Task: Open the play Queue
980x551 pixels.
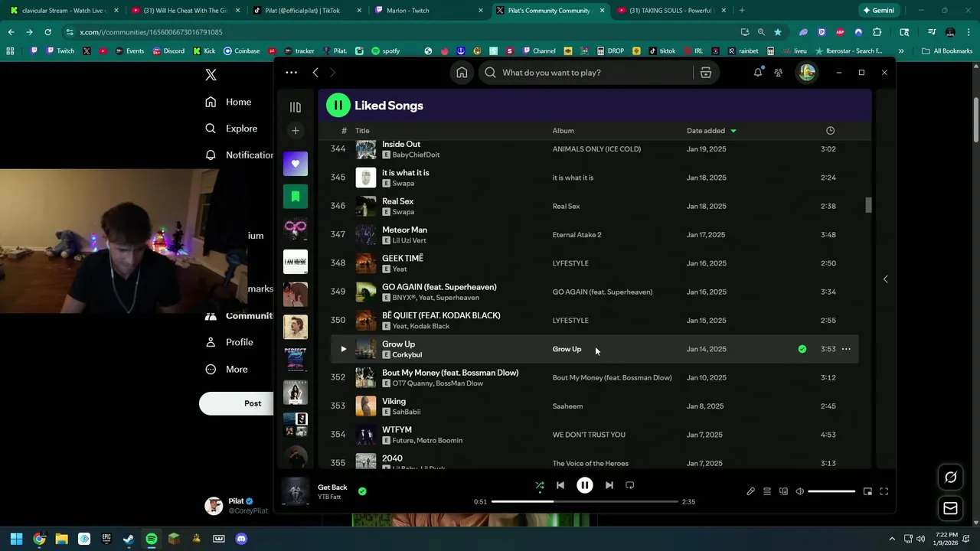Action: coord(766,491)
